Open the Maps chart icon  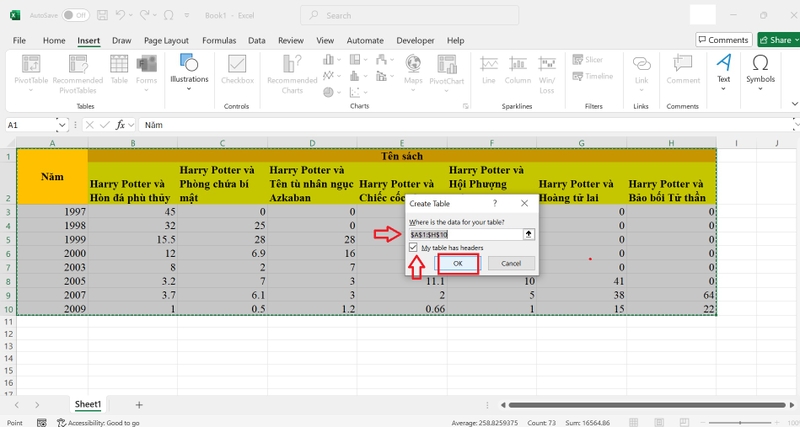click(x=413, y=64)
